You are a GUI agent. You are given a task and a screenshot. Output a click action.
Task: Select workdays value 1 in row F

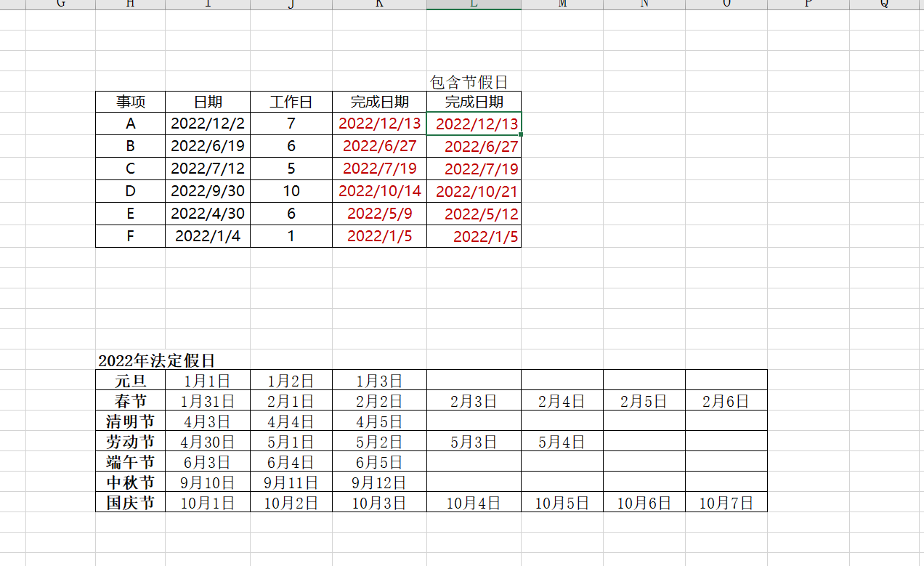pyautogui.click(x=291, y=236)
